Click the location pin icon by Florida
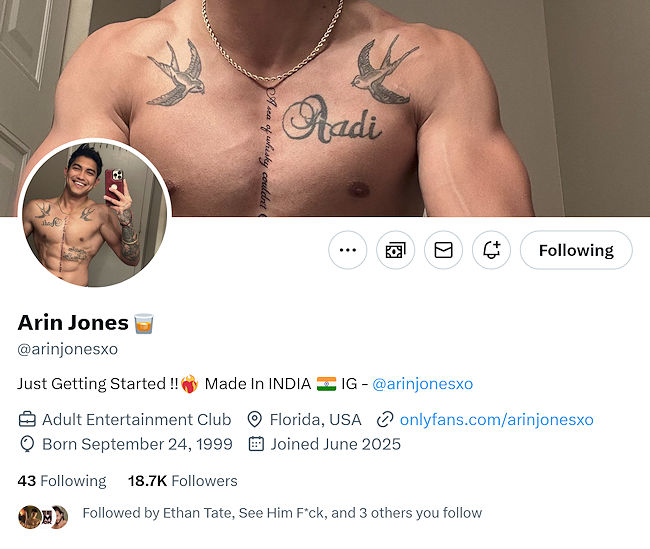Image resolution: width=650 pixels, height=549 pixels. tap(254, 419)
